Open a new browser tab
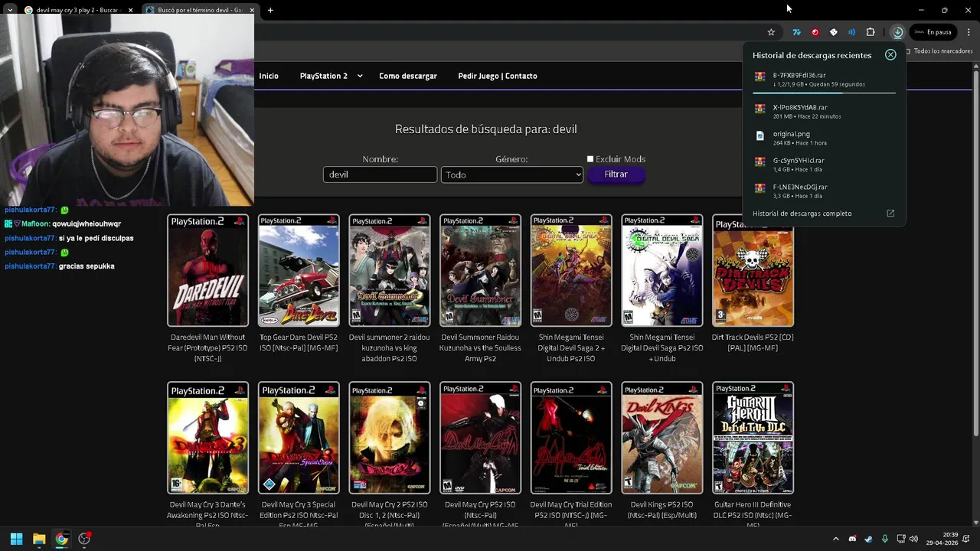The image size is (980, 551). coord(270,10)
